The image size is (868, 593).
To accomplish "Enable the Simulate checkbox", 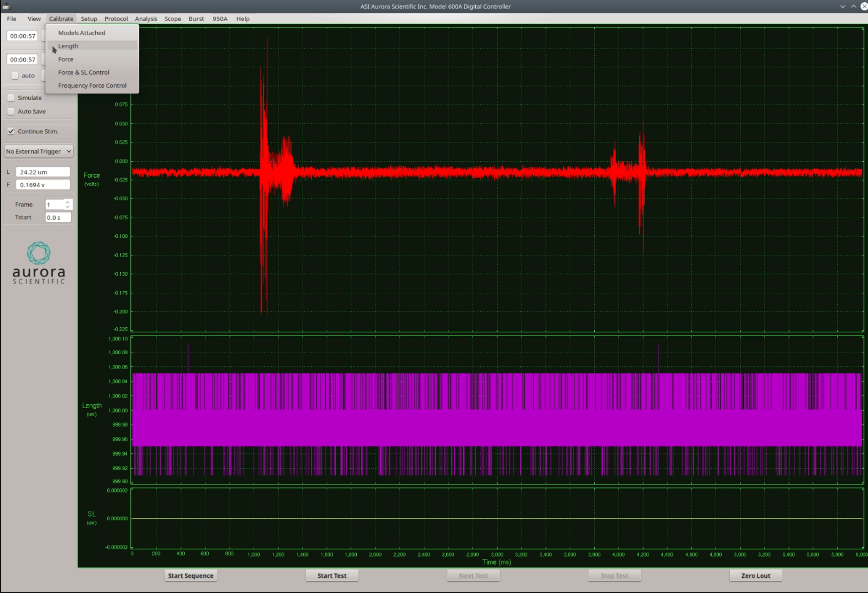I will coord(11,97).
